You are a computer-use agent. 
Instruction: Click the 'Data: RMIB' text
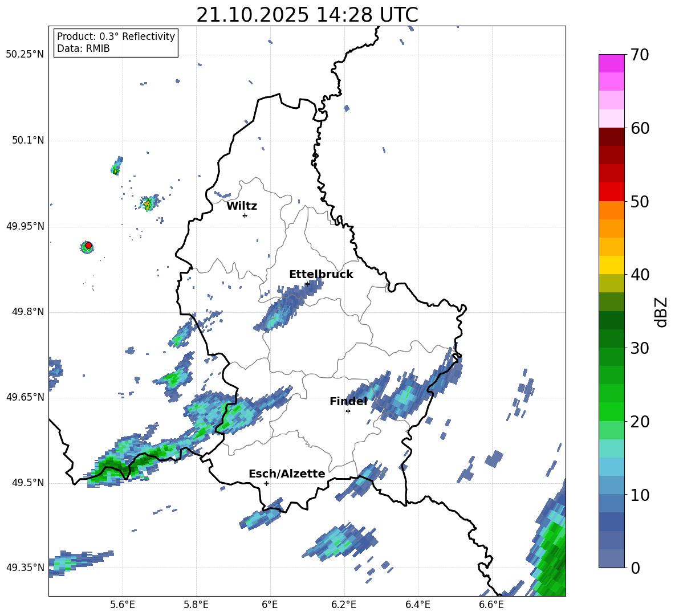coord(83,48)
